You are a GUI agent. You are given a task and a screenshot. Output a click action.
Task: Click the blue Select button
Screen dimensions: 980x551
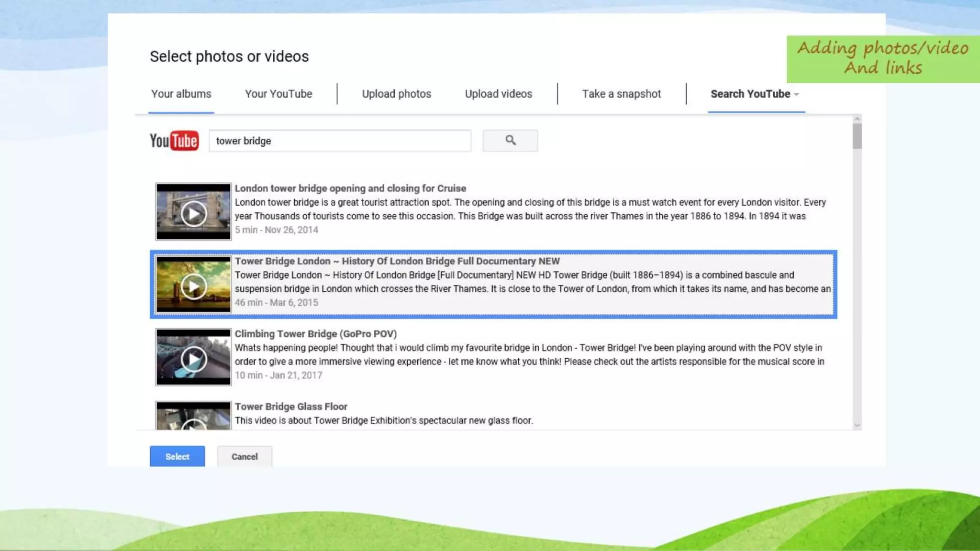tap(178, 456)
